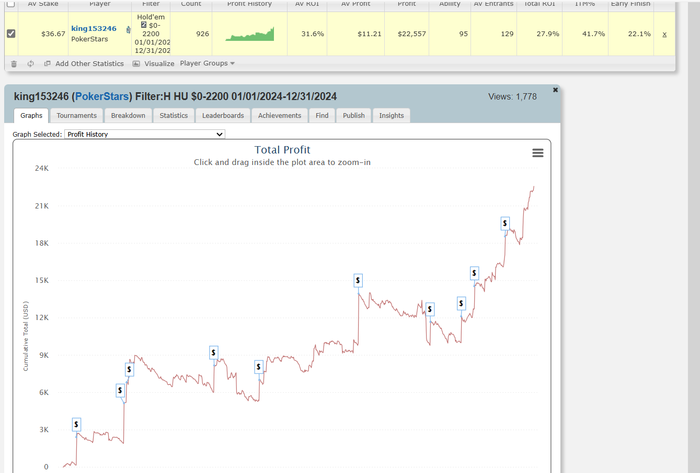Switch to the Statistics tab
The image size is (700, 473).
(174, 115)
